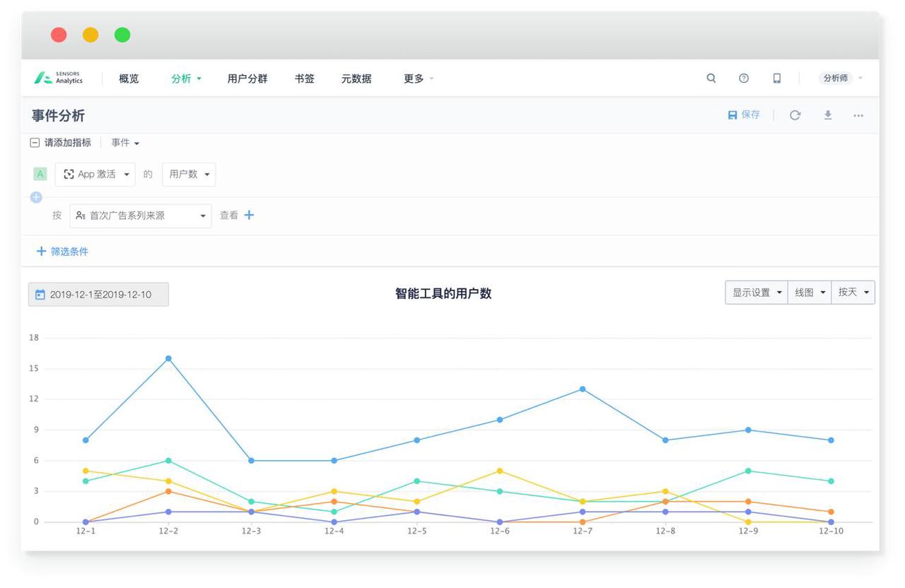Open the 更多 navigation menu
Screen dimensions: 905x588
pyautogui.click(x=419, y=78)
